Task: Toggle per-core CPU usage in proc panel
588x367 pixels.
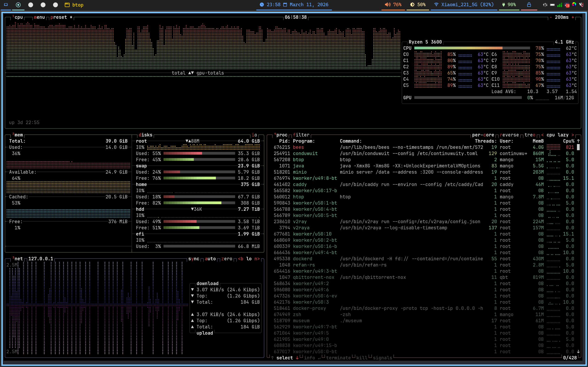Action: (483, 135)
